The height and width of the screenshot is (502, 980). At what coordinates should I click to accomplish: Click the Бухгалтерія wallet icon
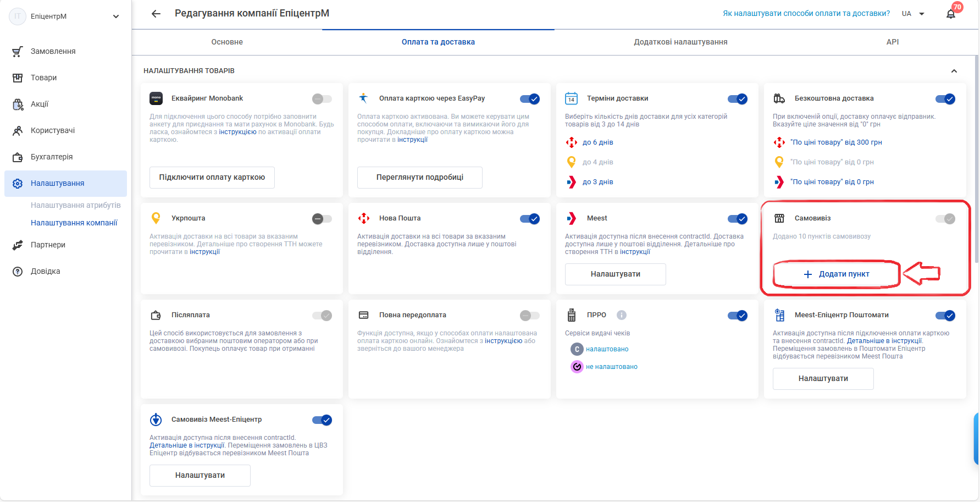click(x=18, y=157)
